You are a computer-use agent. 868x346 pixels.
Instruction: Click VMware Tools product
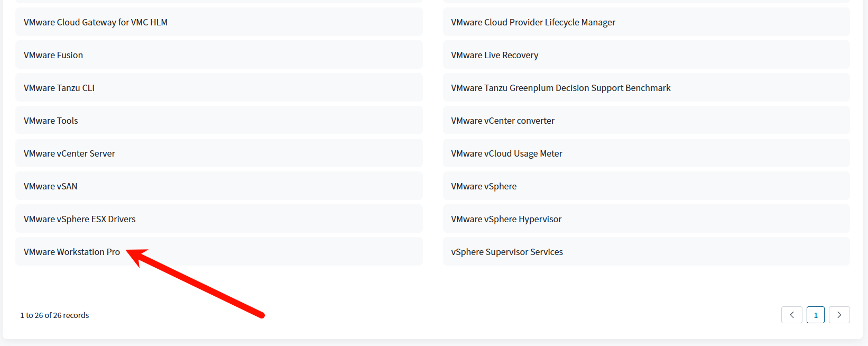click(x=51, y=121)
